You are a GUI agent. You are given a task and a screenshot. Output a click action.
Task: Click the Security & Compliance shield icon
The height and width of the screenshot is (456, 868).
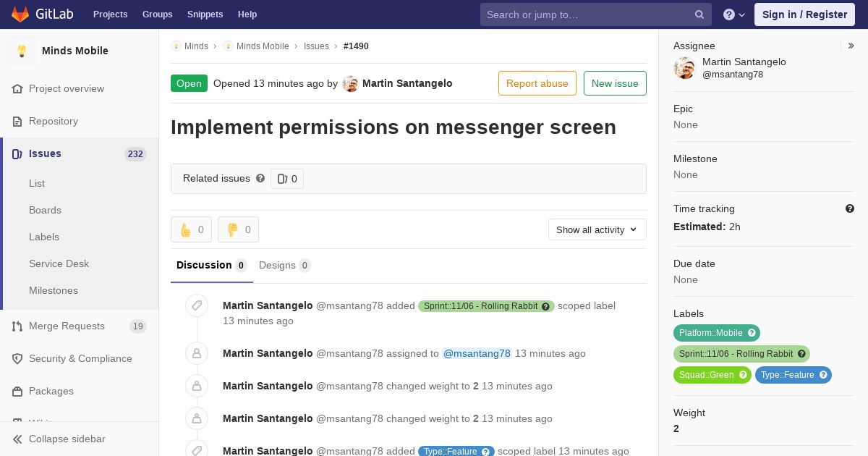(x=17, y=358)
